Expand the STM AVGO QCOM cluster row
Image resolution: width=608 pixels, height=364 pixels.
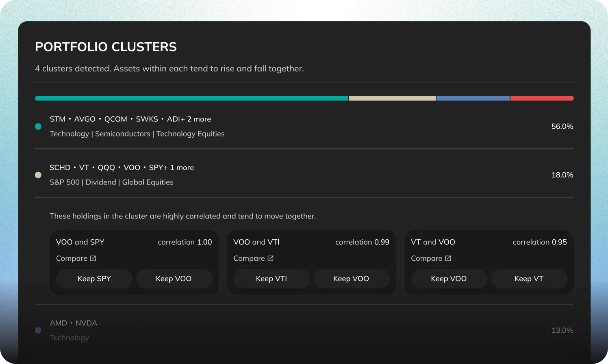click(304, 126)
